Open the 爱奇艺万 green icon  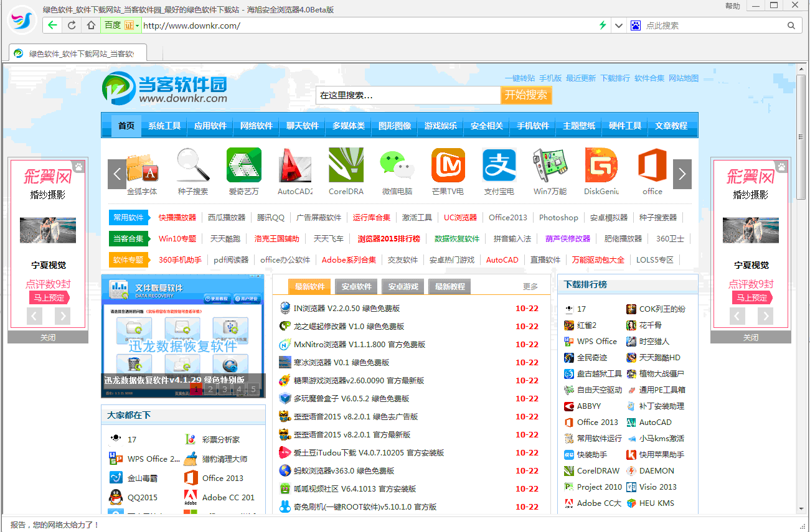point(244,165)
